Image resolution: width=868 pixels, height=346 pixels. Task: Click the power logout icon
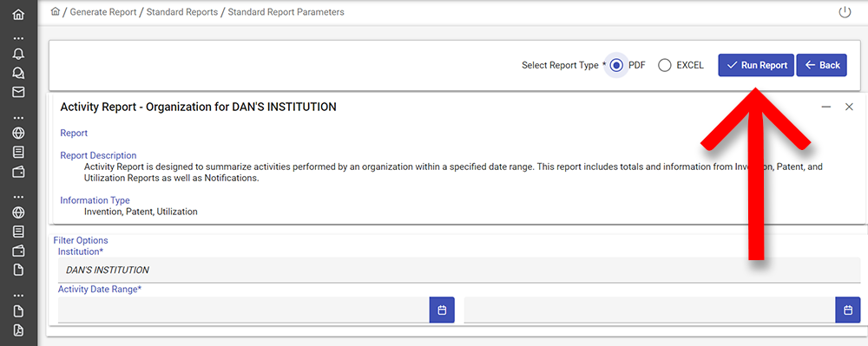click(x=845, y=12)
